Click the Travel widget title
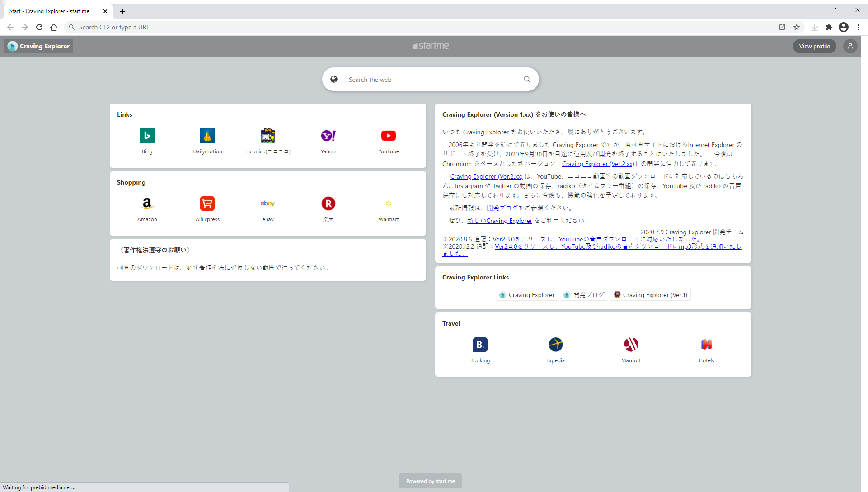 tap(451, 323)
